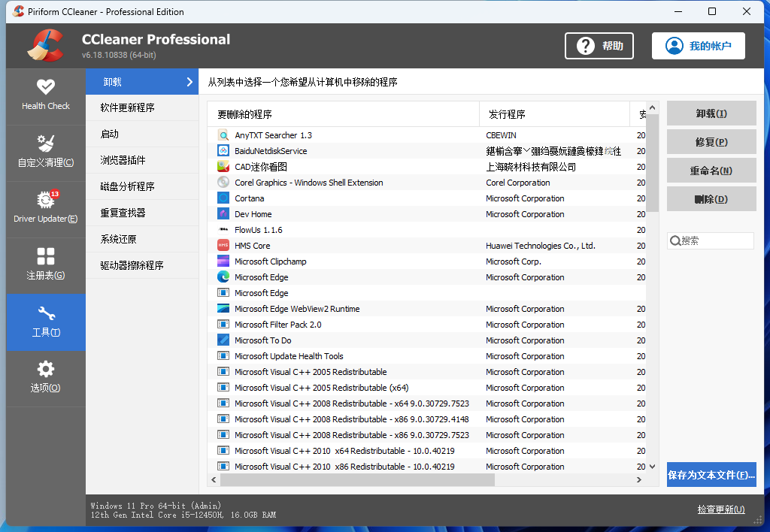This screenshot has width=770, height=532.
Task: Open the 启动 startup section
Action: coord(142,134)
